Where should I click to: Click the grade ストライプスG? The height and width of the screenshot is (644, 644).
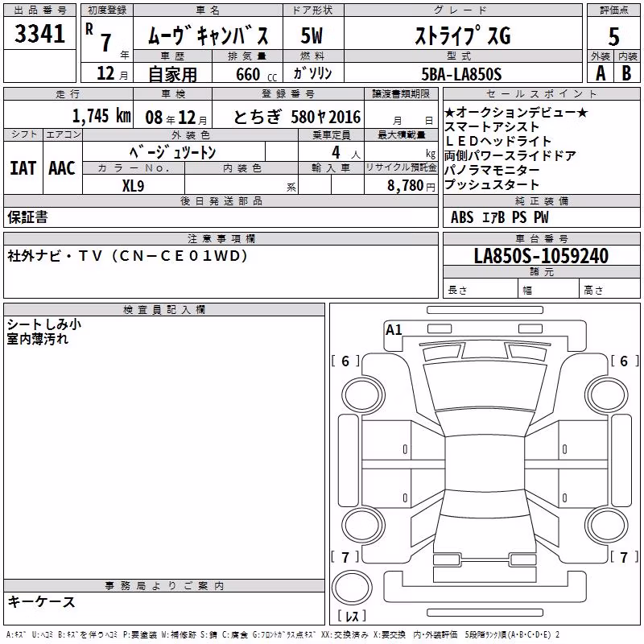coord(463,35)
